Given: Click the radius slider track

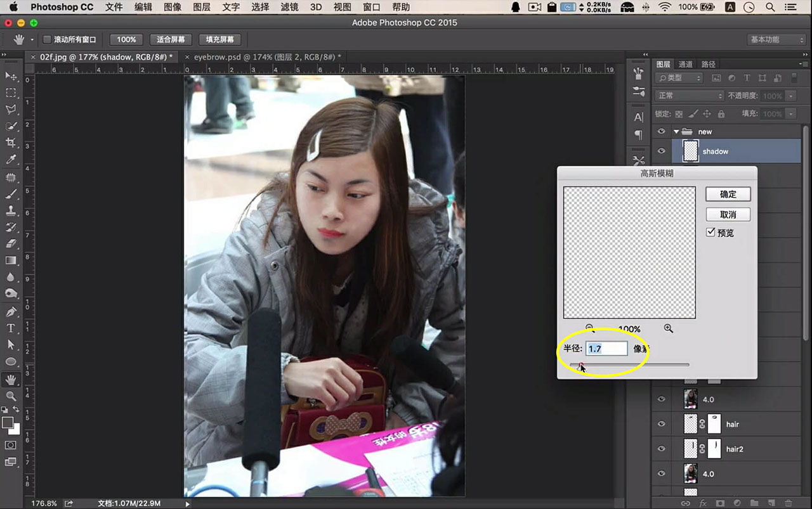Looking at the screenshot, I should click(x=629, y=364).
